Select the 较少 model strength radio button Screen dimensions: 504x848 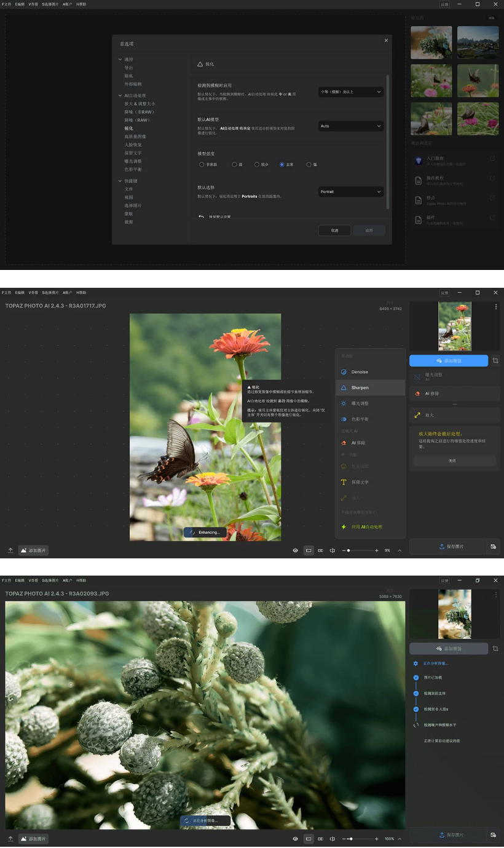[x=256, y=165]
